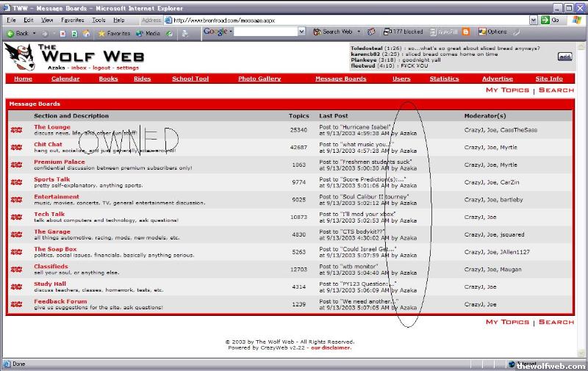Click the Refresh page toolbar icon
588x371 pixels.
pos(74,34)
